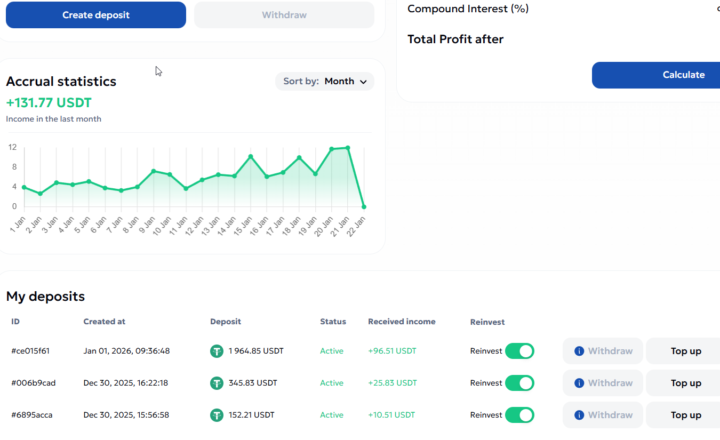Click the Tether icon beside 345.83 USDT
Screen dimensions: 720x440
point(217,383)
